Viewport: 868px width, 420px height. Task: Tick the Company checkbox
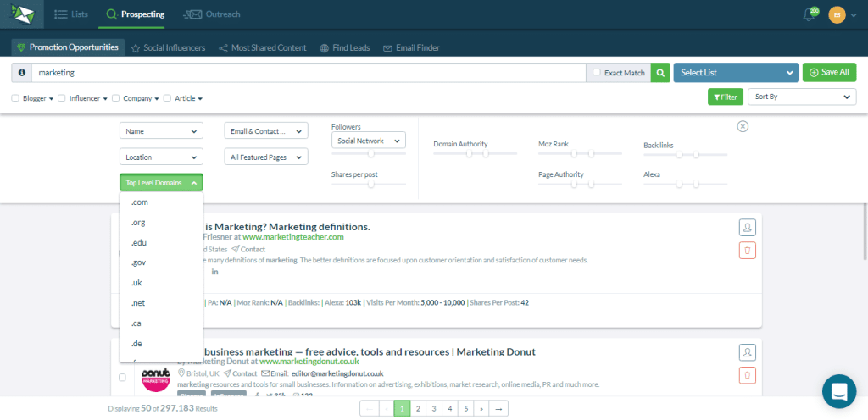(115, 98)
